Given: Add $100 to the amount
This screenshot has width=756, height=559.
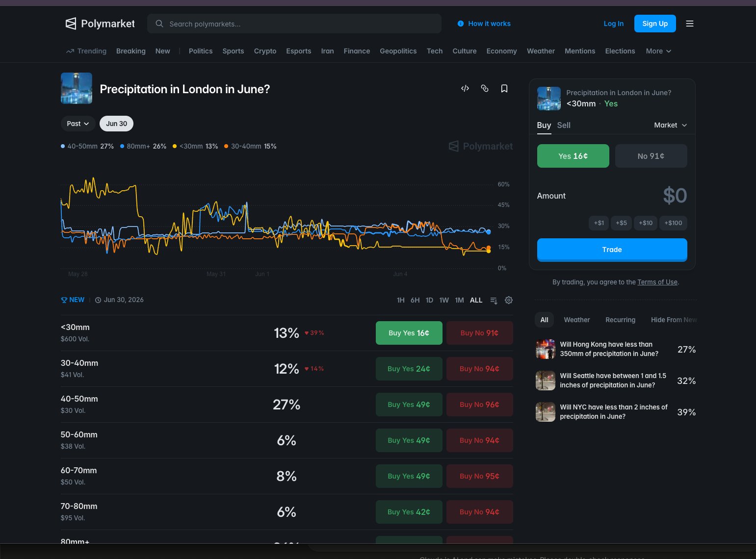Looking at the screenshot, I should pos(673,223).
